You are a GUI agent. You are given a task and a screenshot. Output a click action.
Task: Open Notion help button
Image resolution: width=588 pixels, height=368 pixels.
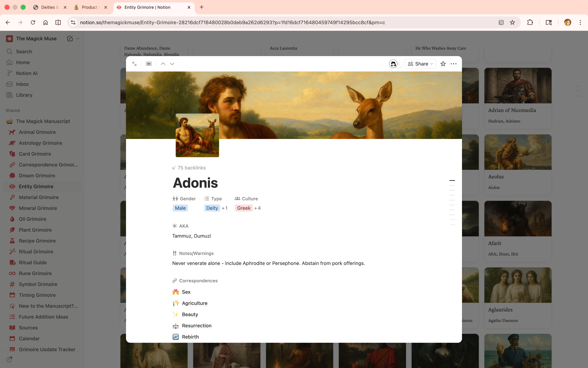tap(9, 359)
